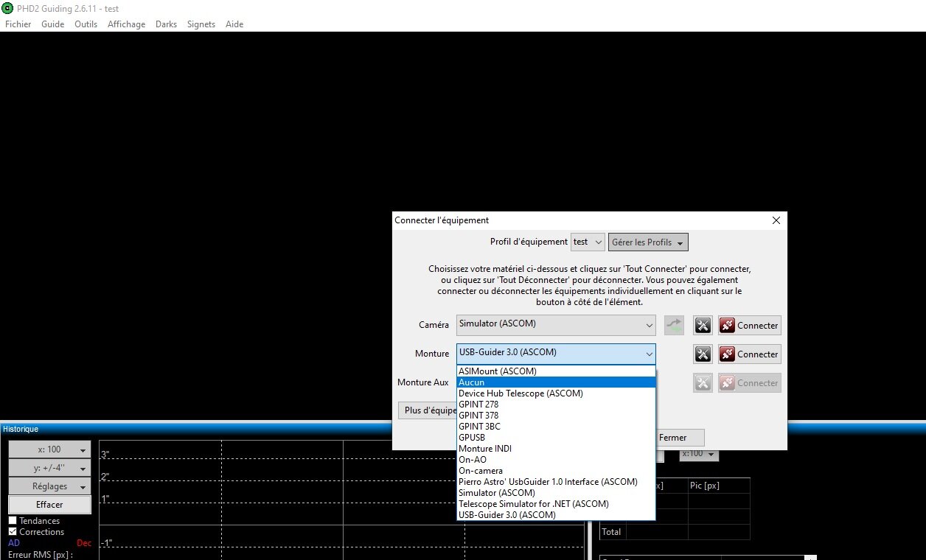The height and width of the screenshot is (560, 926).
Task: Select Device Hub Telescope (ASCOM)
Action: point(556,393)
